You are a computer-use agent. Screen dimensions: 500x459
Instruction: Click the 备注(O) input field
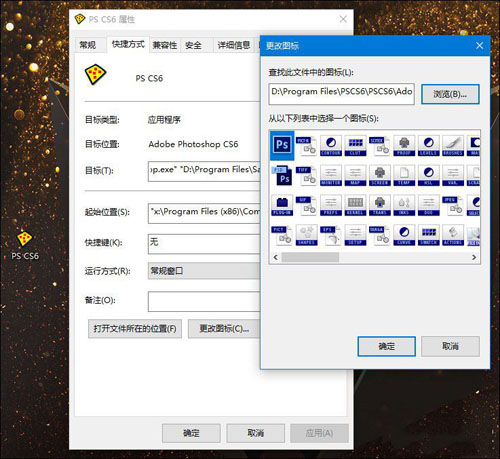tap(204, 302)
